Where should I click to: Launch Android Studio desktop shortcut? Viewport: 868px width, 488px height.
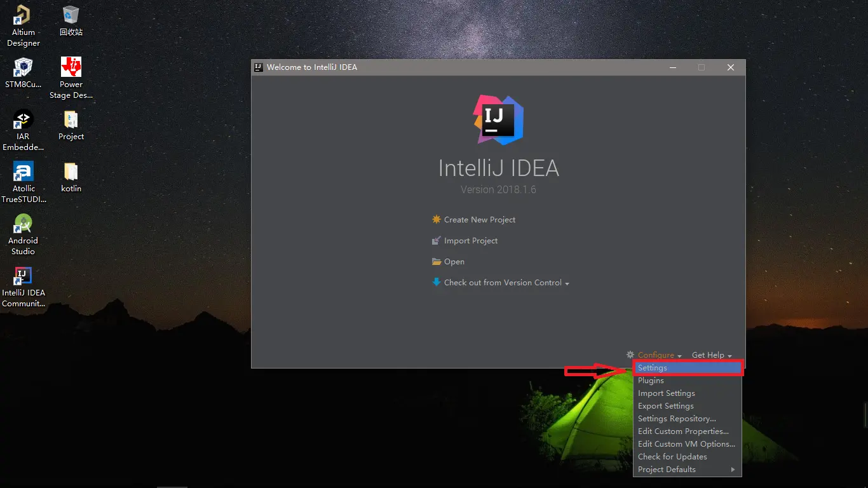click(24, 234)
